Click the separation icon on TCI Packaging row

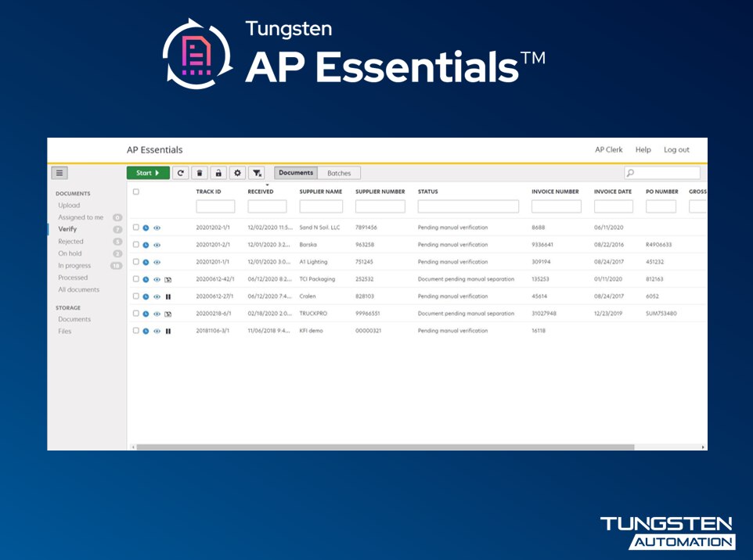click(168, 279)
